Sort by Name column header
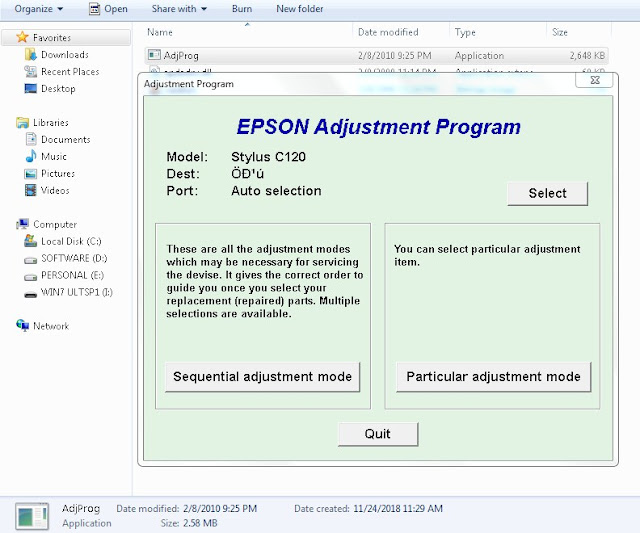 point(160,32)
